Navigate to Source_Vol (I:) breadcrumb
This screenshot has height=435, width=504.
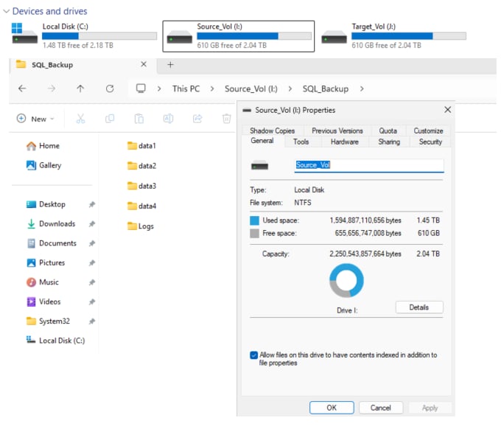251,88
